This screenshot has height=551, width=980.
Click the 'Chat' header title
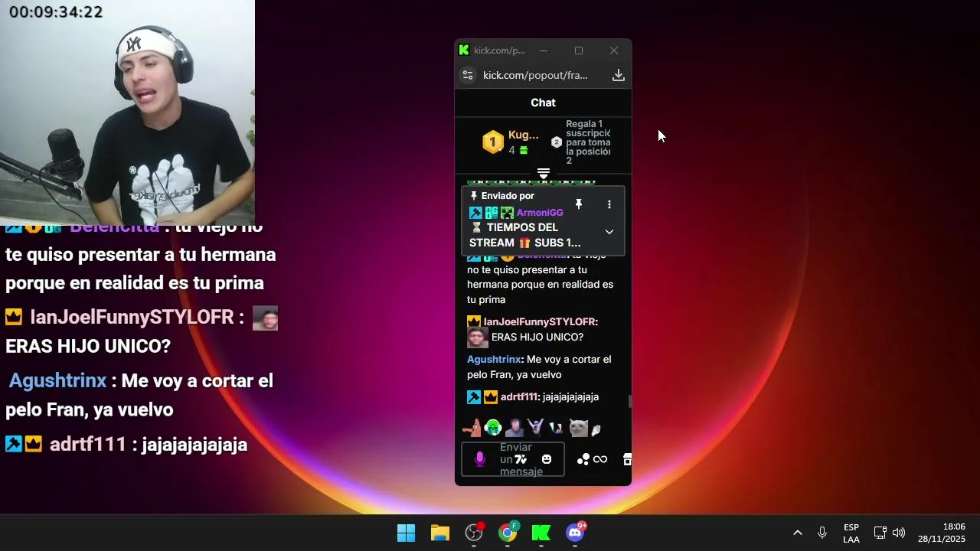(544, 103)
